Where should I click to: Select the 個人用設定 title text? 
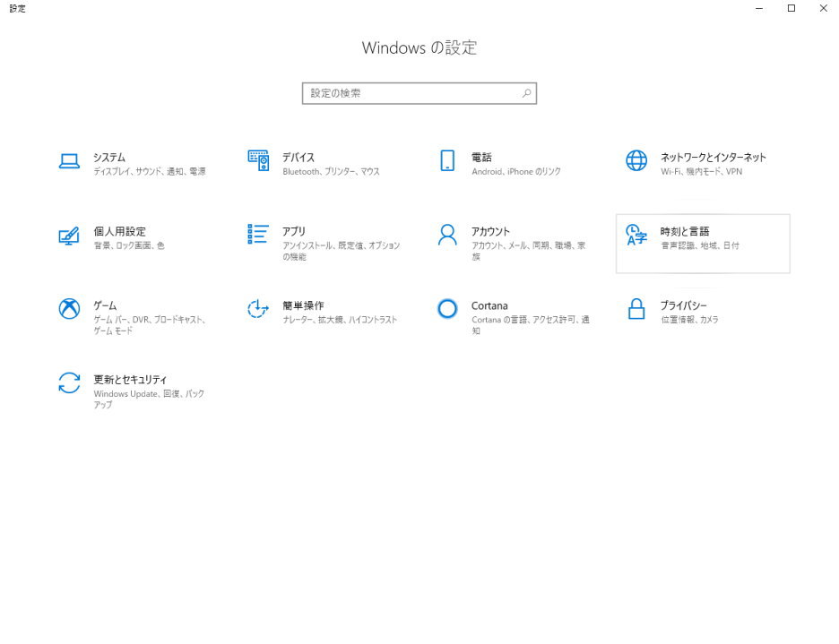click(120, 231)
